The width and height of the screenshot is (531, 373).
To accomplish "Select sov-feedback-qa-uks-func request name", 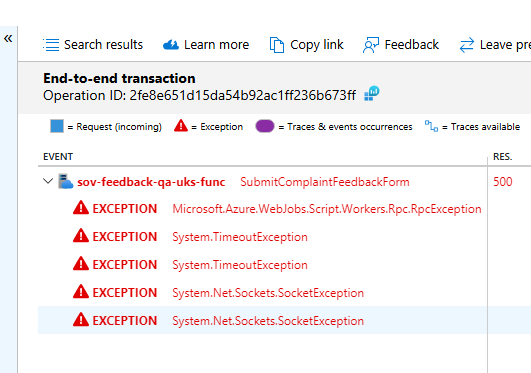I will (151, 182).
